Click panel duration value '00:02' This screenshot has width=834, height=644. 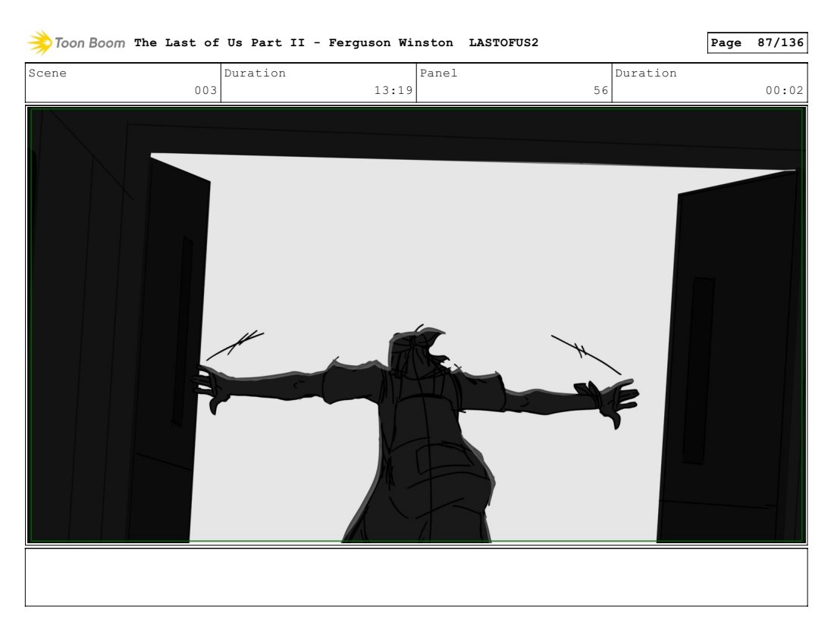click(x=784, y=90)
